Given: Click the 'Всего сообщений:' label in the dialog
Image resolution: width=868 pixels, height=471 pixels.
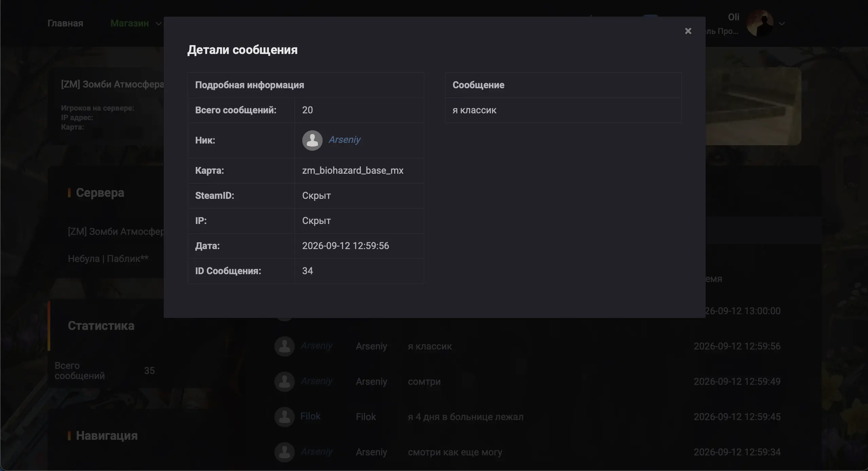Looking at the screenshot, I should [x=236, y=110].
